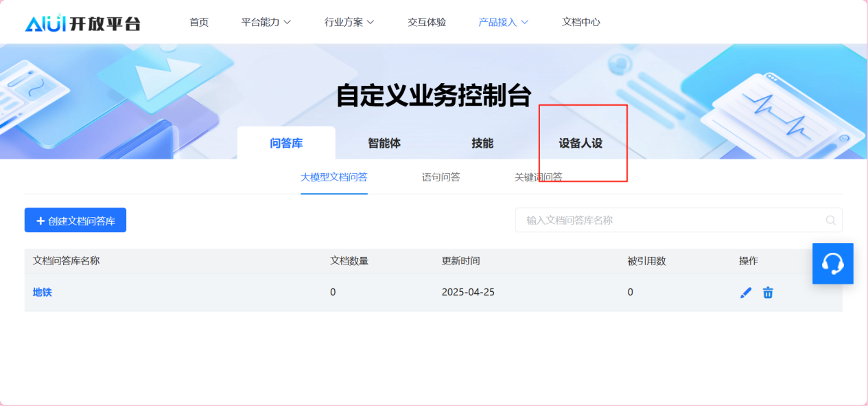The width and height of the screenshot is (868, 406).
Task: Expand the 行业方案 dropdown menu
Action: pos(349,22)
